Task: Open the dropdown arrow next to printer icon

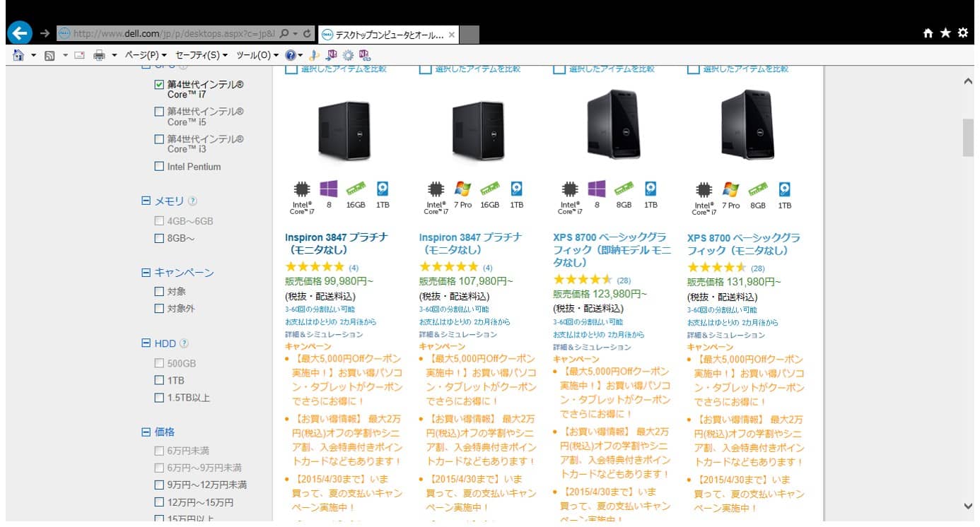Action: coord(115,55)
